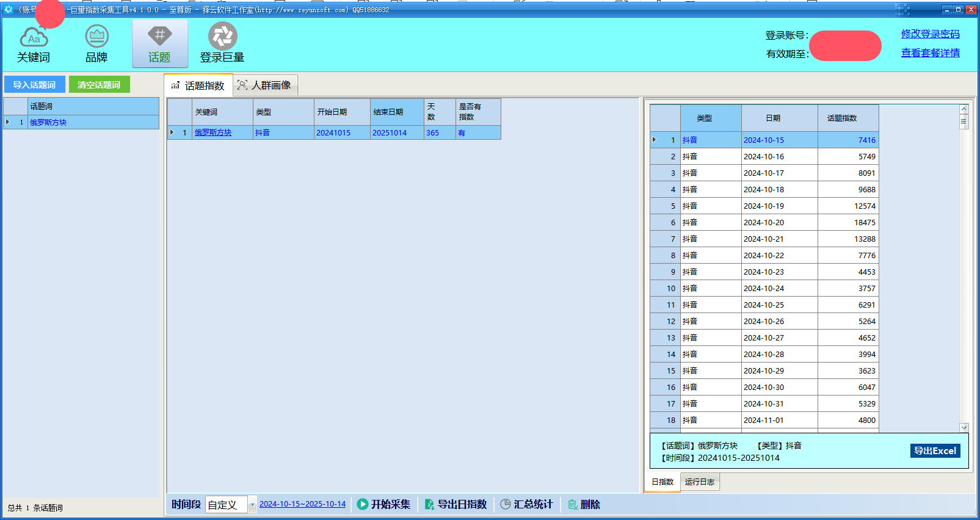Start collection with 开始采集
The width and height of the screenshot is (980, 520).
coord(384,504)
